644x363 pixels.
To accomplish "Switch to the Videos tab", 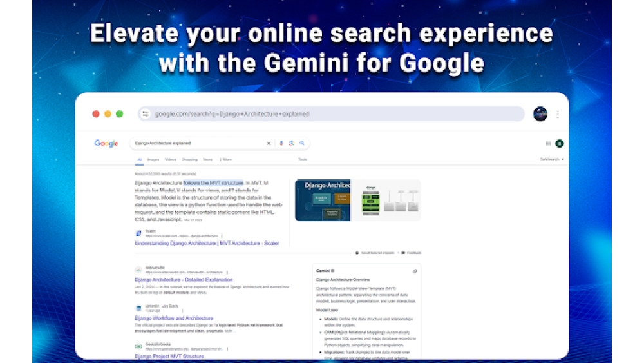I will click(x=171, y=159).
